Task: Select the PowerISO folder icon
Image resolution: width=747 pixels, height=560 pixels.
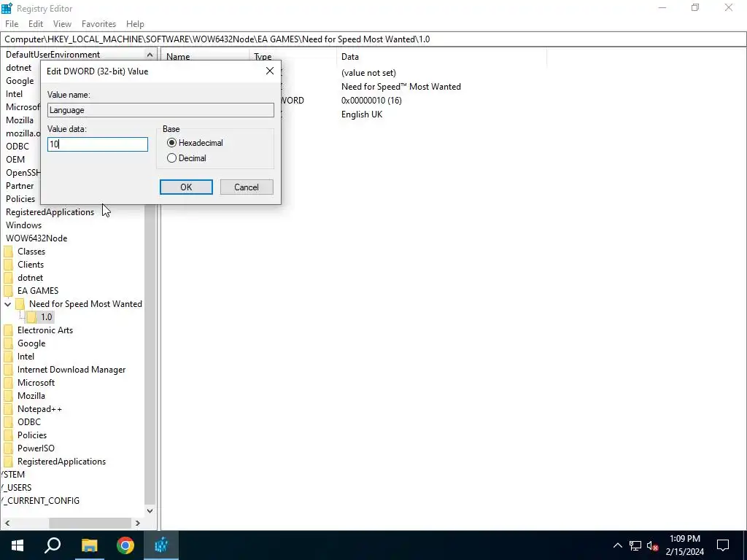Action: click(x=8, y=448)
